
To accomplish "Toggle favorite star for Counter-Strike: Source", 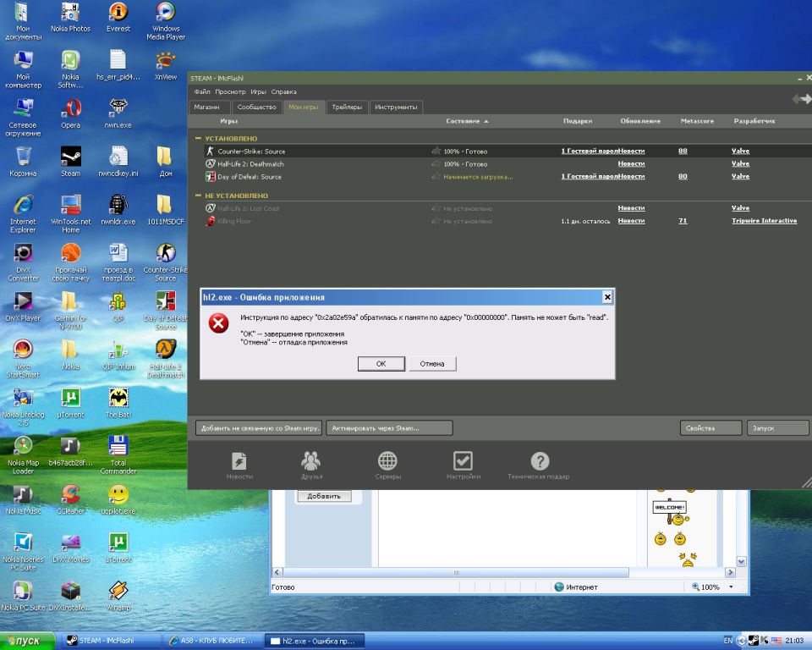I will 436,151.
